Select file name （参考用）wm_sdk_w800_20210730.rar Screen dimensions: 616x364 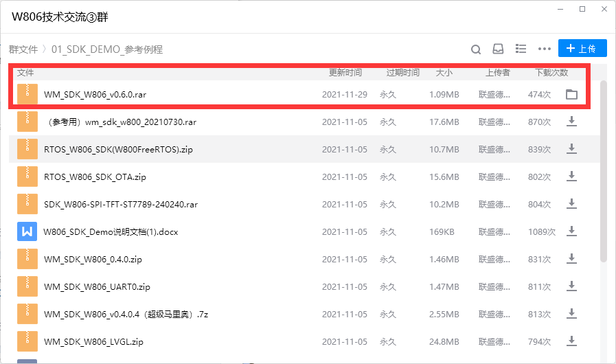click(120, 122)
